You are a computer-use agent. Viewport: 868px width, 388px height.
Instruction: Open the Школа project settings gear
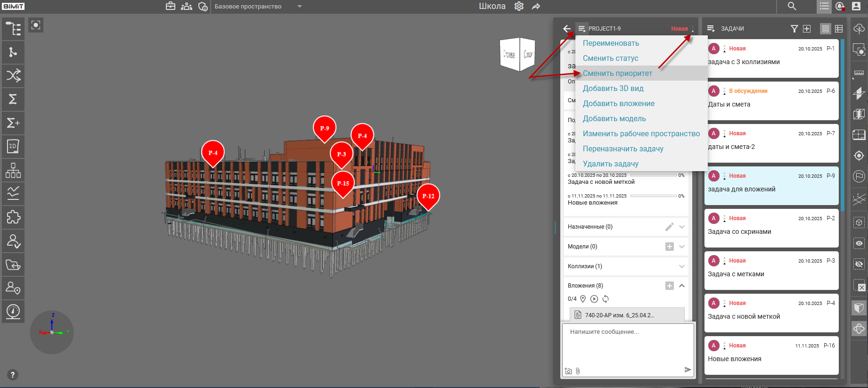(519, 6)
